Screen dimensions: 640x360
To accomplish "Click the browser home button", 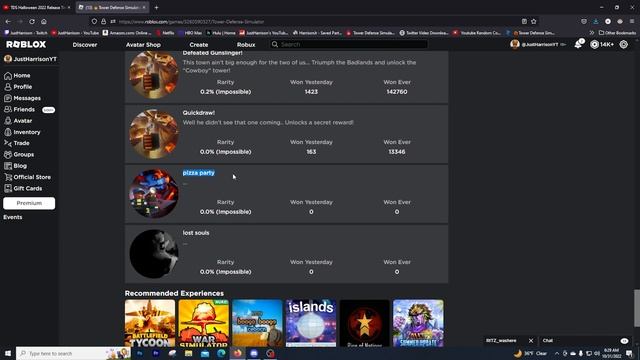I will 44,21.
